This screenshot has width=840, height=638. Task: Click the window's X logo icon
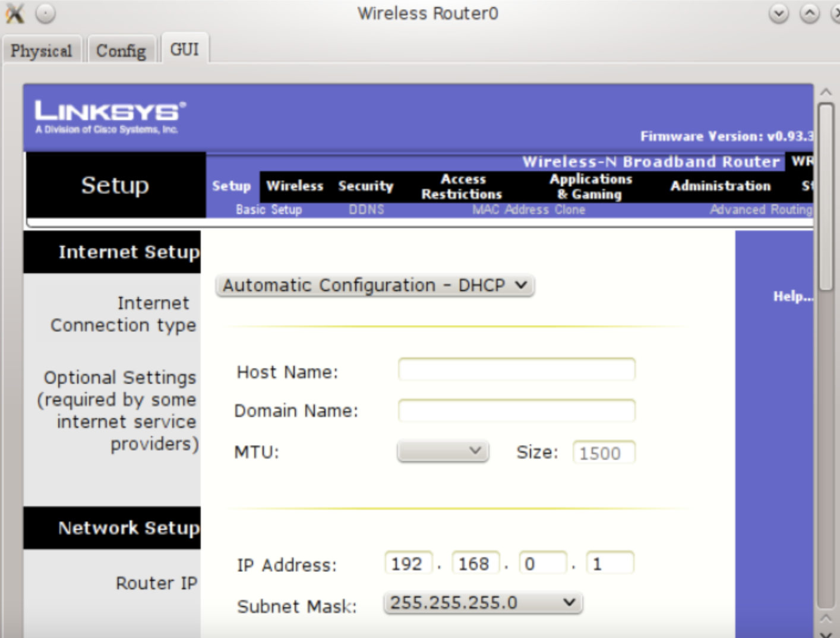[x=15, y=13]
